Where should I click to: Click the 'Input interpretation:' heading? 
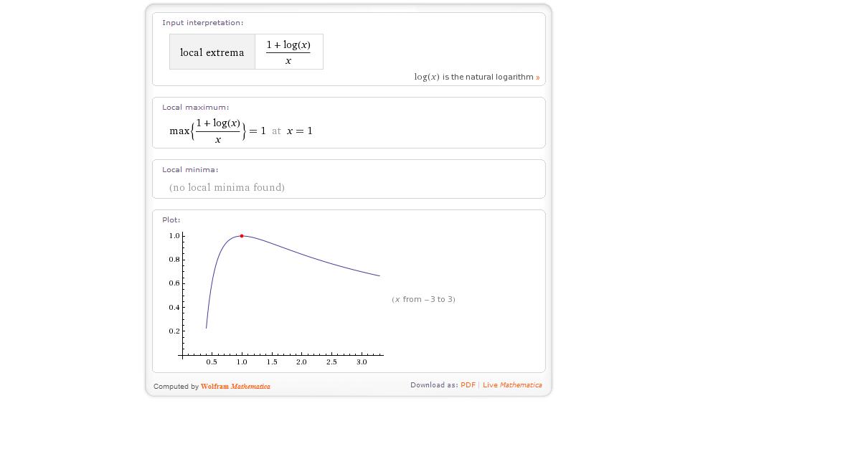202,23
